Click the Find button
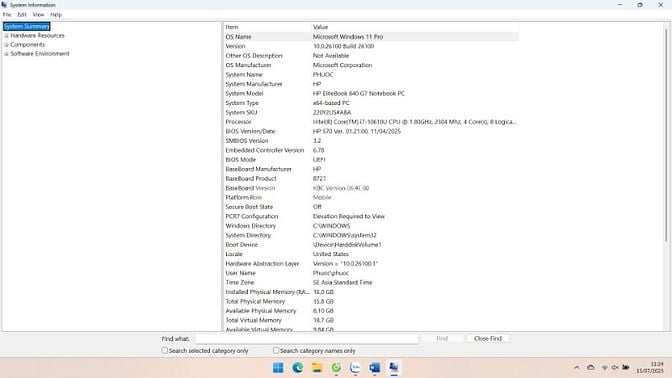Image resolution: width=672 pixels, height=378 pixels. 442,339
